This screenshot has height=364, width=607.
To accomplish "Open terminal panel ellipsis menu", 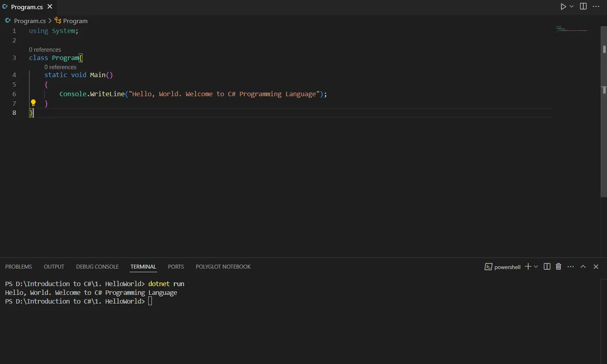I will (x=570, y=267).
